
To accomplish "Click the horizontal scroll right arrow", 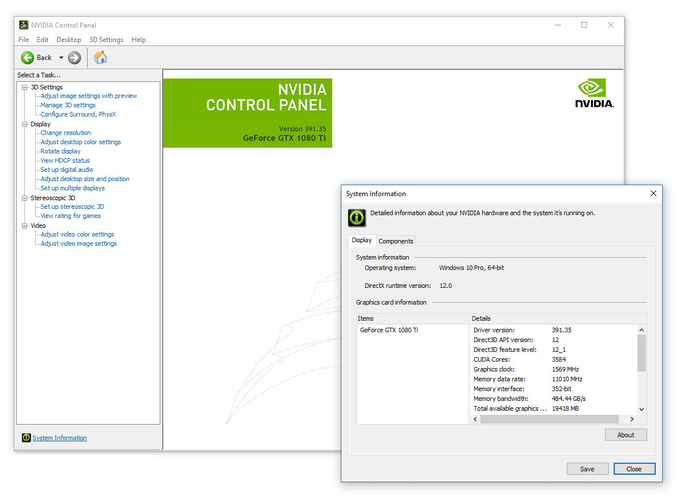I will point(632,419).
